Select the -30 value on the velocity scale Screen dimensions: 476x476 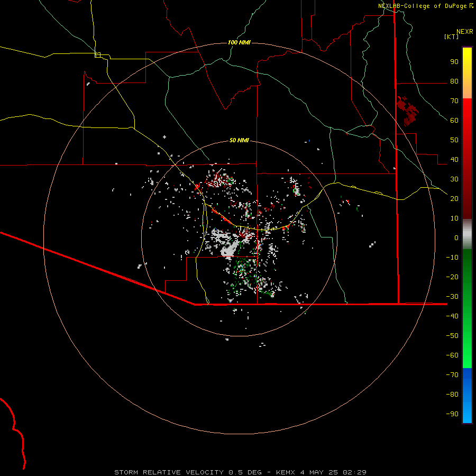[x=452, y=296]
